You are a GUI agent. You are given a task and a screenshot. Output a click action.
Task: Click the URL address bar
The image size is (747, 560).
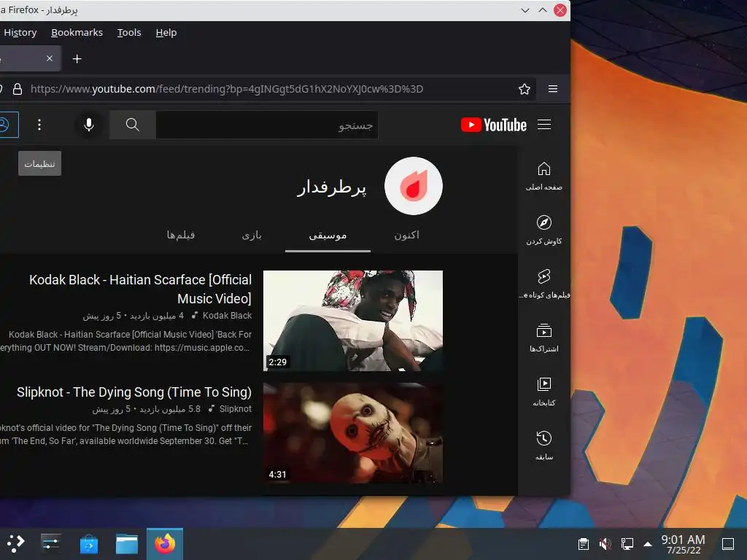coord(267,89)
